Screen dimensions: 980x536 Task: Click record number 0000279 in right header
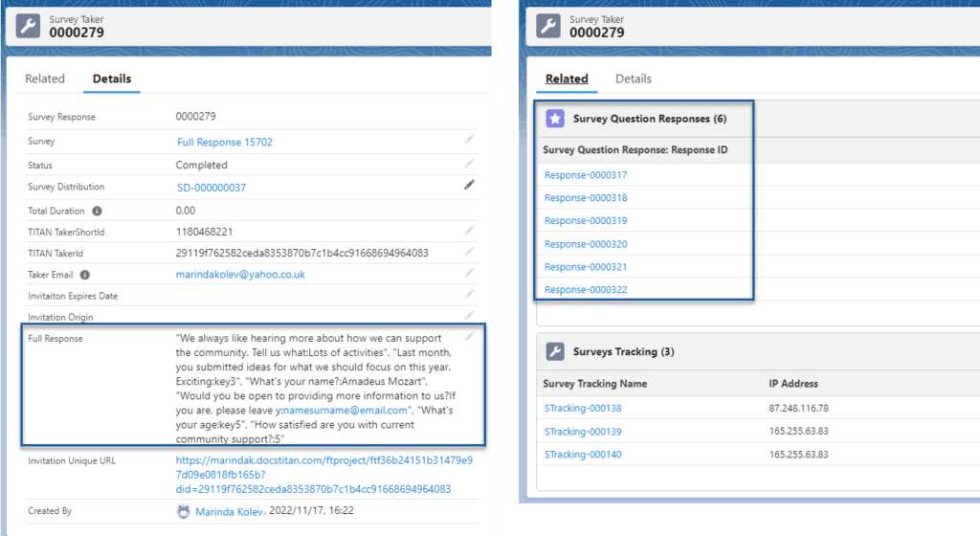pos(596,33)
